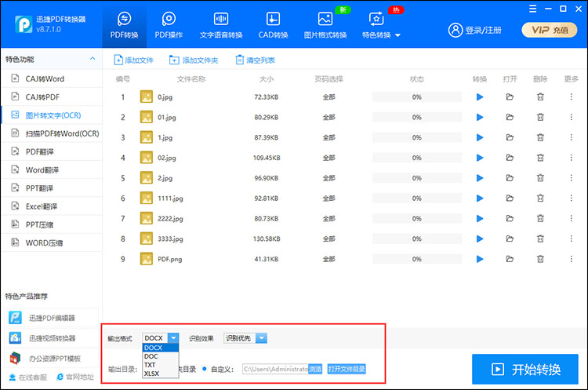Click progress bar of 3333.jpg row

[x=417, y=239]
